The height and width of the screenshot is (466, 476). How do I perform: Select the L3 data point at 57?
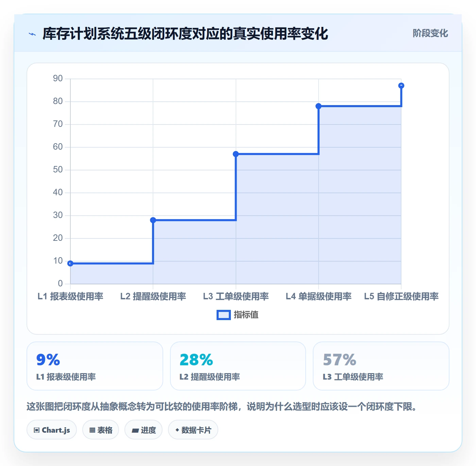pos(236,154)
